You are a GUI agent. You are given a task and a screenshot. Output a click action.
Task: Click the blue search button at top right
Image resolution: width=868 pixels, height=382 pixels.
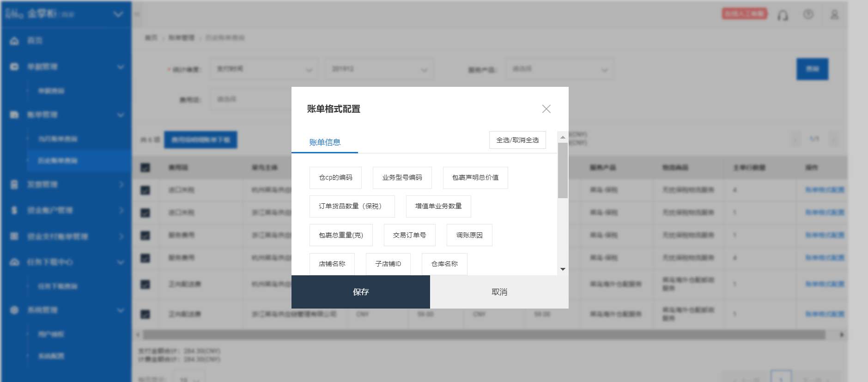(812, 69)
